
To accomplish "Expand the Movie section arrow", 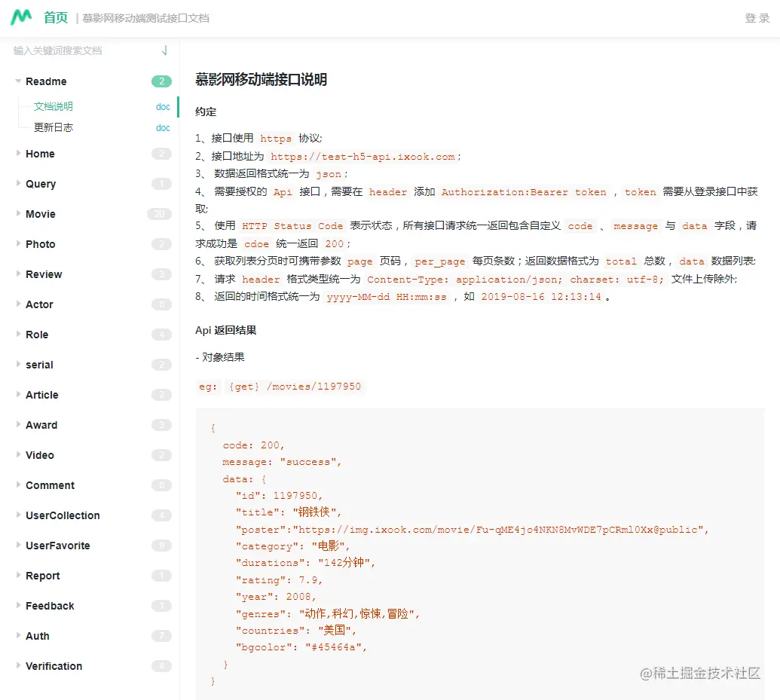I will pyautogui.click(x=18, y=213).
